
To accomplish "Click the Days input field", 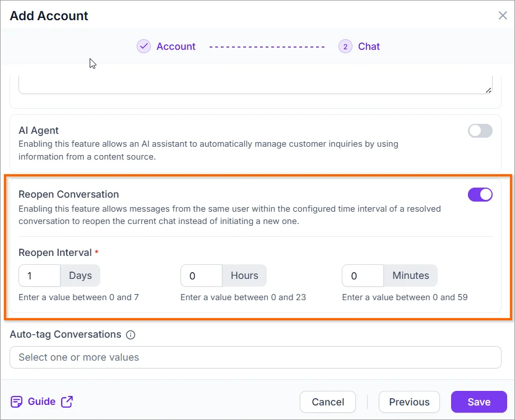I will coord(40,276).
